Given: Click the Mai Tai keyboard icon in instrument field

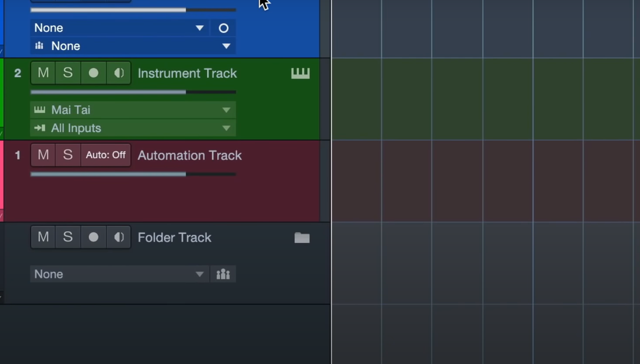Looking at the screenshot, I should point(39,110).
